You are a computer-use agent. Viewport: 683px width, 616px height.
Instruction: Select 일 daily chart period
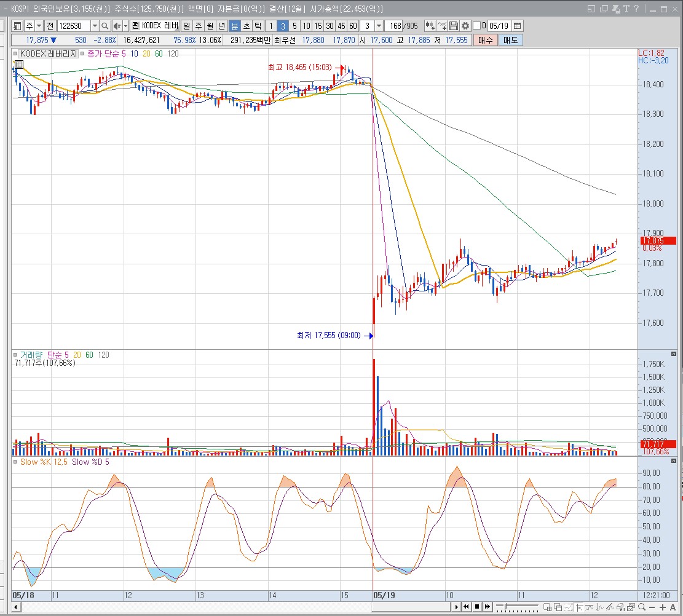point(187,26)
